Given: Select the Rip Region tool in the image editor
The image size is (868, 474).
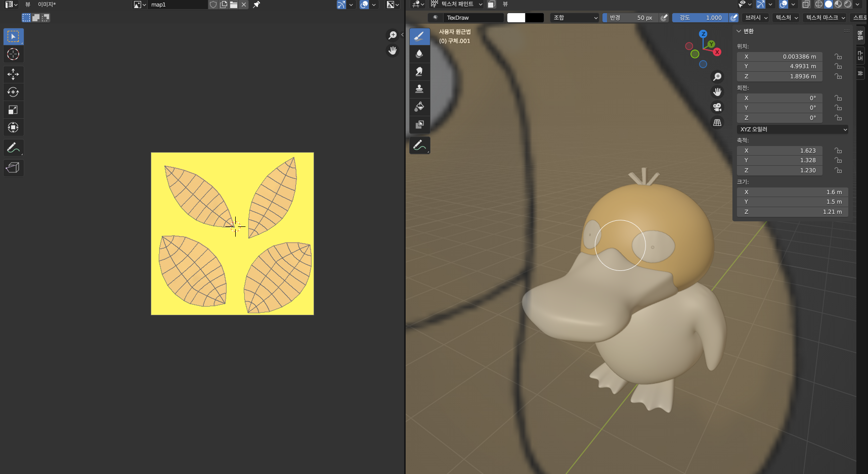Looking at the screenshot, I should click(13, 168).
